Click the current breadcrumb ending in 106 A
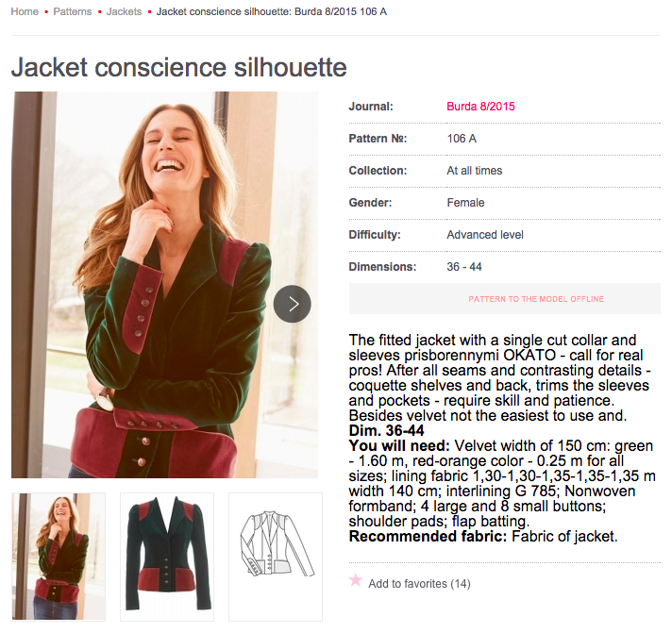 pos(272,11)
